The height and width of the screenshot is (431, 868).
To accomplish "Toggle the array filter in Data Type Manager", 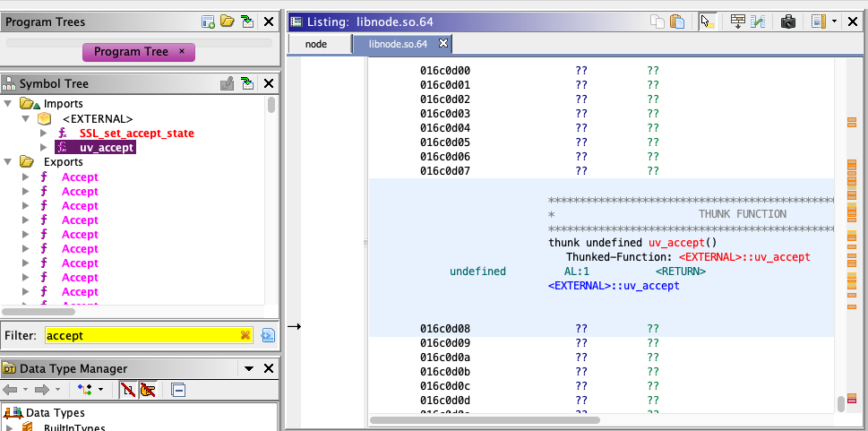I will tap(145, 390).
